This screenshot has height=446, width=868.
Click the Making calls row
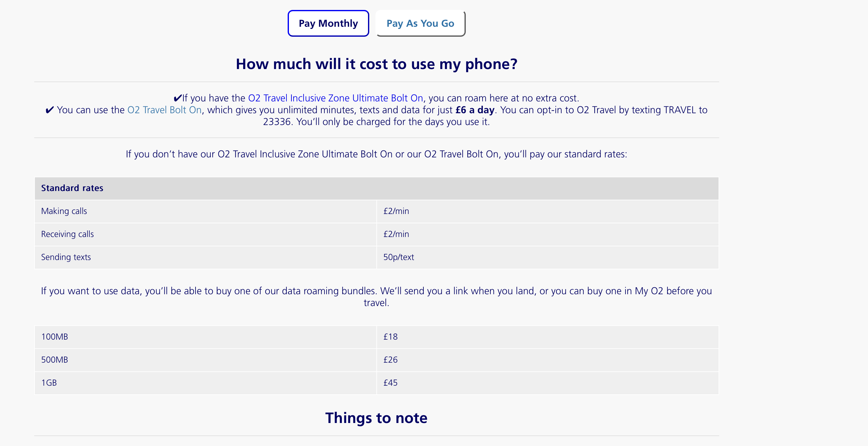click(64, 211)
